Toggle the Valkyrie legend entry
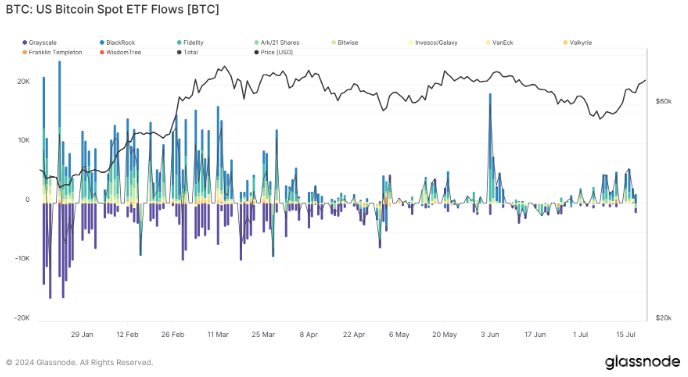This screenshot has height=377, width=688. pos(577,43)
